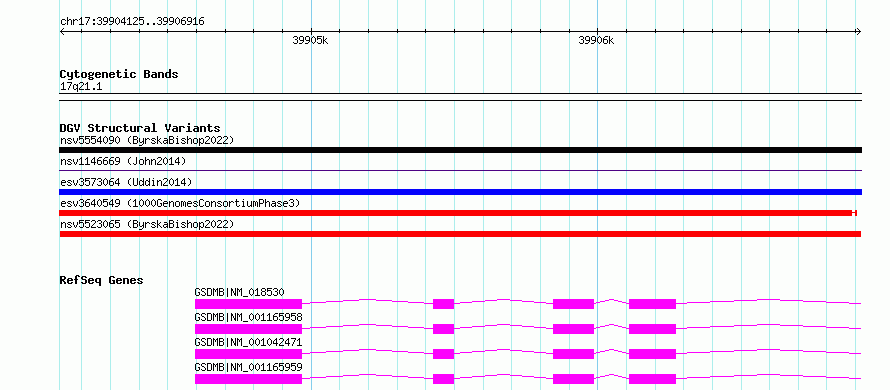Click the shortest exon block of NM_018530
The height and width of the screenshot is (390, 890).
point(443,304)
